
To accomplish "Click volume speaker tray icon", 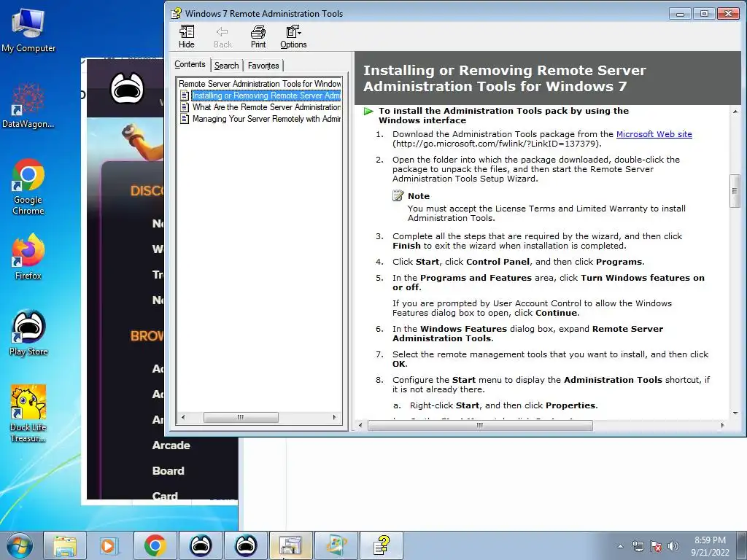I will 673,546.
